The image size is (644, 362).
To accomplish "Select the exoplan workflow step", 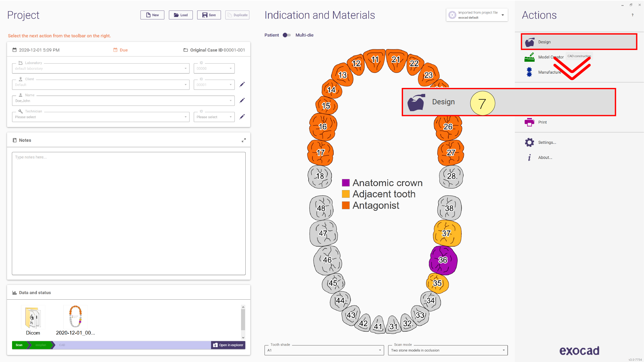I will click(40, 345).
